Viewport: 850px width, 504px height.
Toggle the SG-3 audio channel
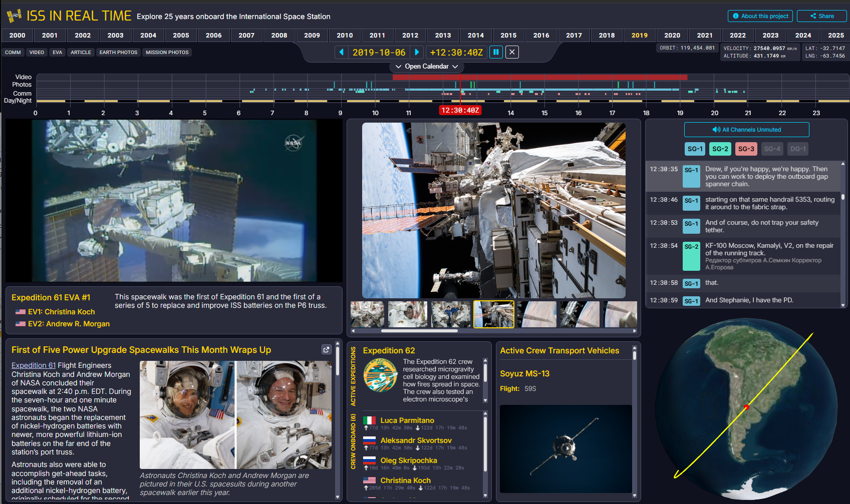tap(746, 149)
